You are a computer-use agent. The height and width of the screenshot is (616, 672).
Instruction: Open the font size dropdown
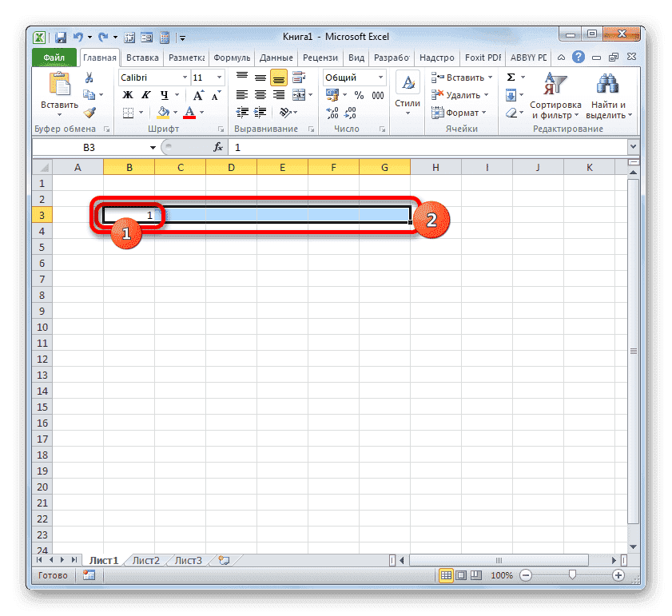(217, 77)
